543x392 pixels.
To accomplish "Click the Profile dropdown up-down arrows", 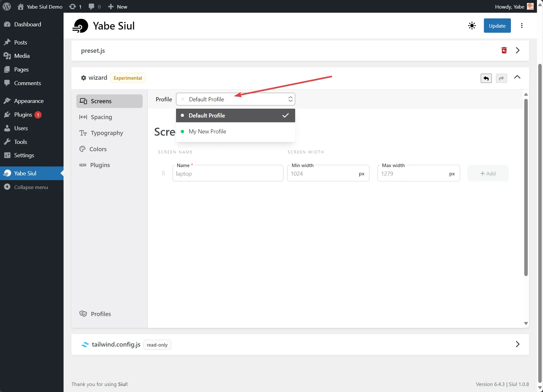I will tap(290, 99).
